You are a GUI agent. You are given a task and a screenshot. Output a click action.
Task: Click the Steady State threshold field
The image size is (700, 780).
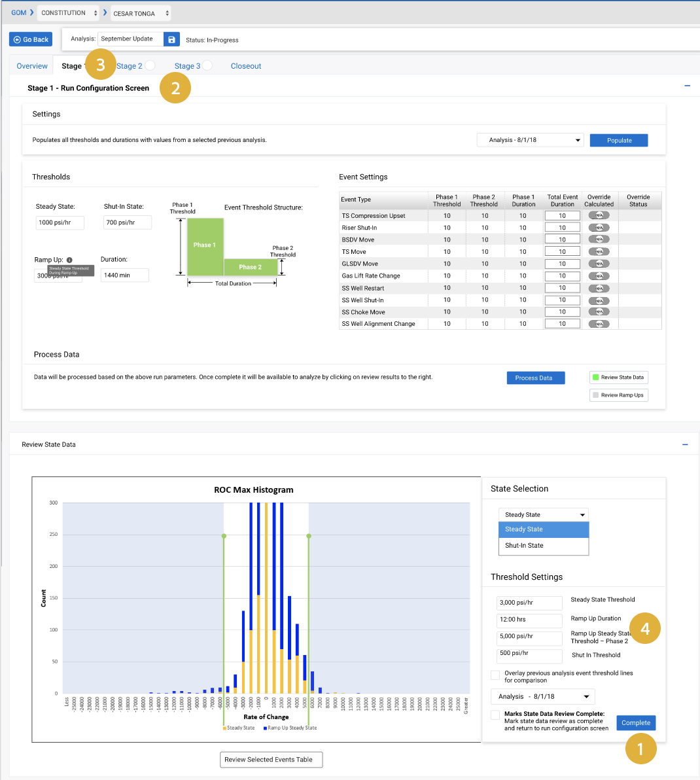coord(60,222)
